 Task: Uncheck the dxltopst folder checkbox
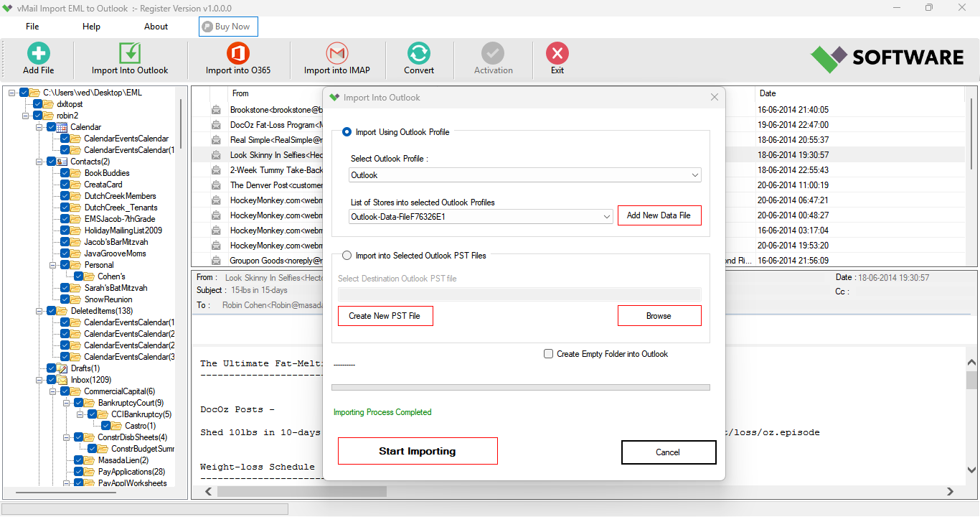38,104
